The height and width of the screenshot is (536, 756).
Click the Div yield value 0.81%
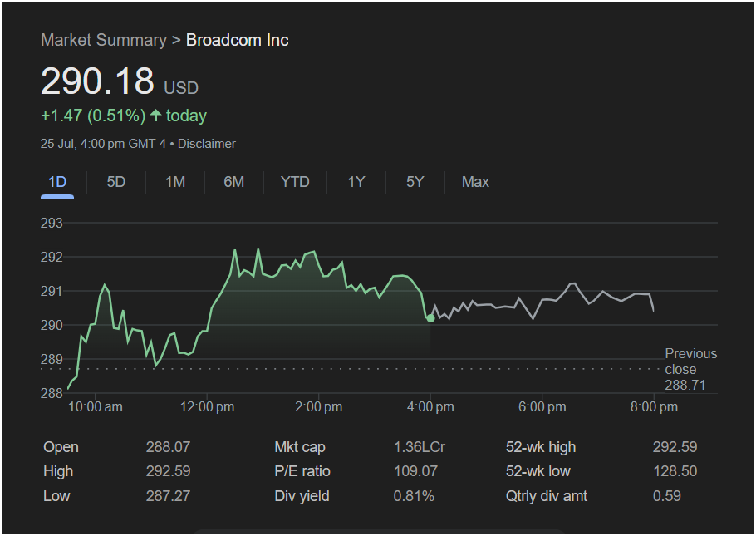414,496
